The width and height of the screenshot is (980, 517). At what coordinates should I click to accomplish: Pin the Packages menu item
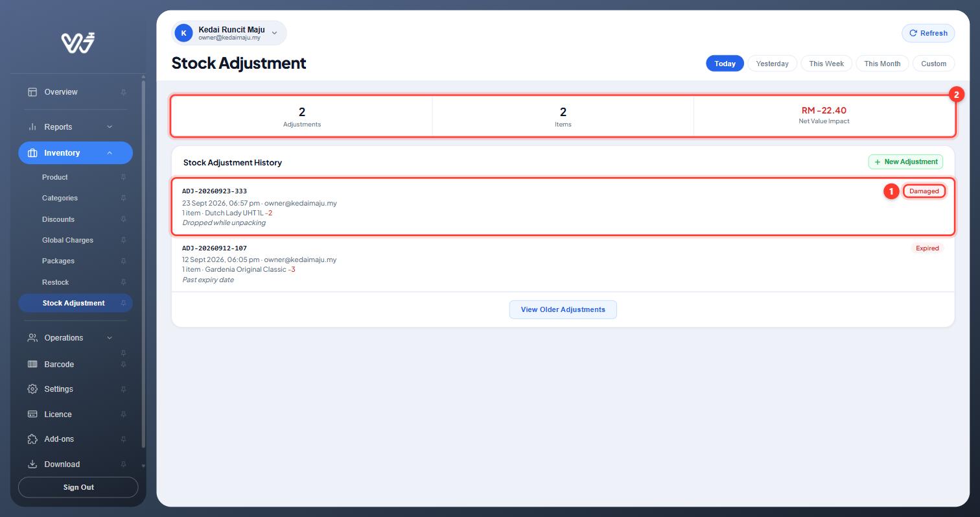(x=123, y=261)
